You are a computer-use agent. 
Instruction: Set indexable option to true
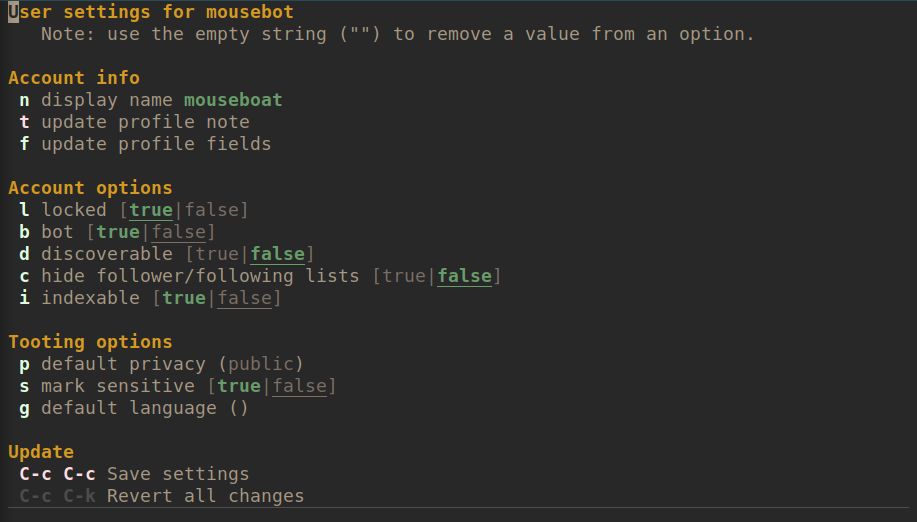[184, 298]
